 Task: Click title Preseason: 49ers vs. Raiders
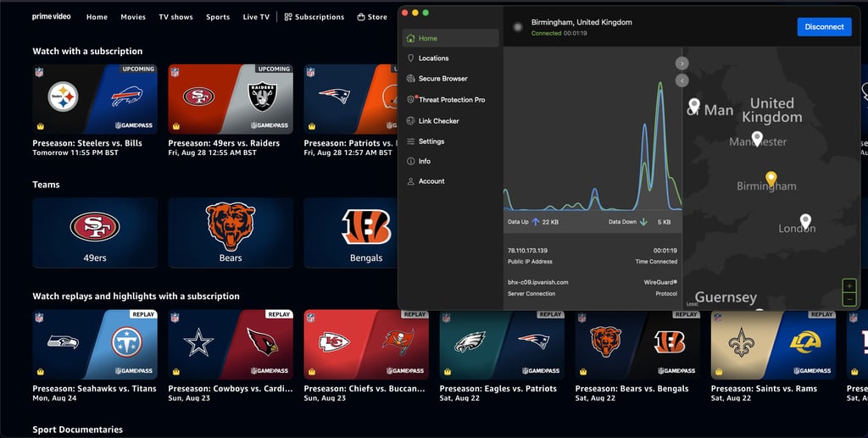point(224,143)
